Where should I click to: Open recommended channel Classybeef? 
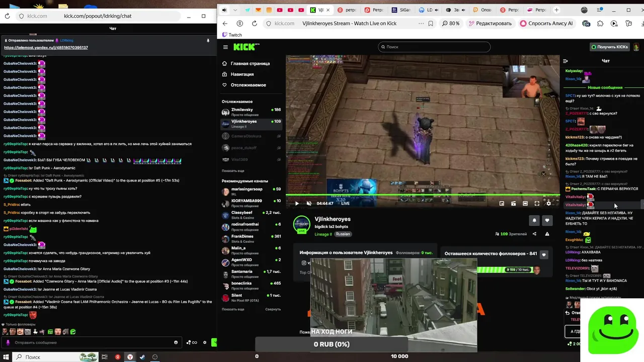(x=251, y=215)
